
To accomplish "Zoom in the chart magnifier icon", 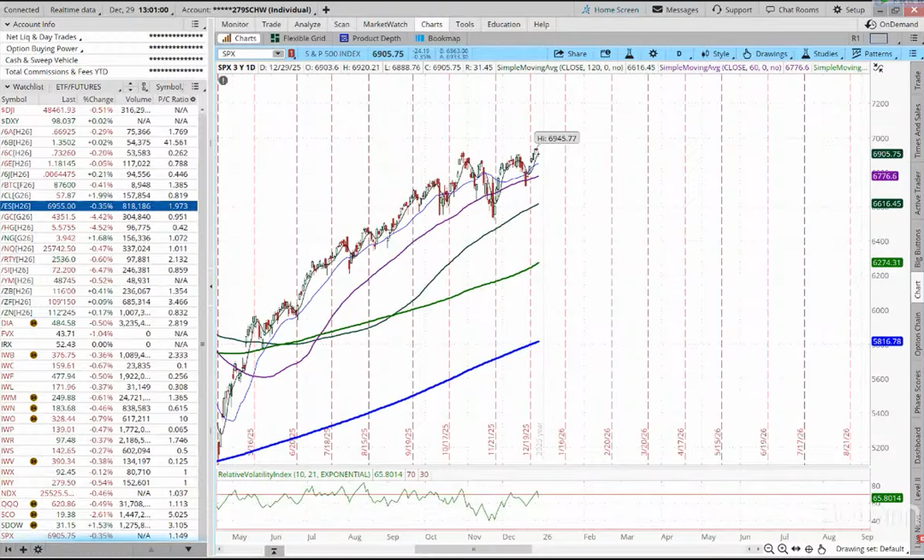I will pos(783,550).
